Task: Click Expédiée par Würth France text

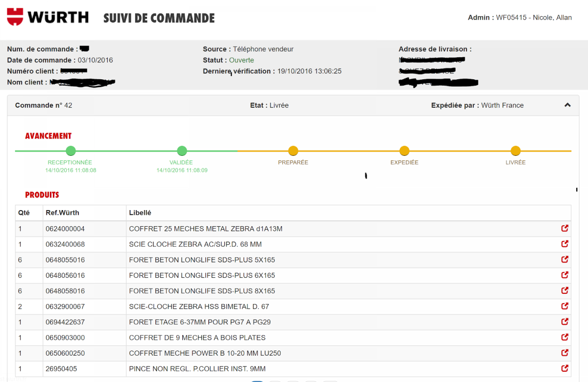Action: click(477, 105)
